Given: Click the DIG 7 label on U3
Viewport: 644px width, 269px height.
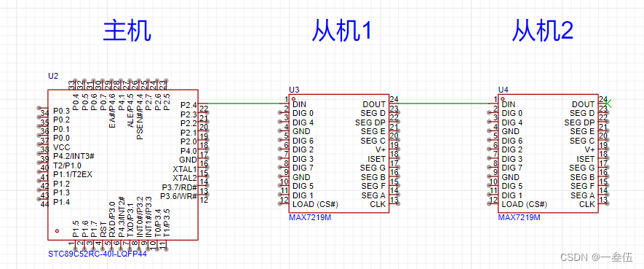Looking at the screenshot, I should (x=303, y=168).
